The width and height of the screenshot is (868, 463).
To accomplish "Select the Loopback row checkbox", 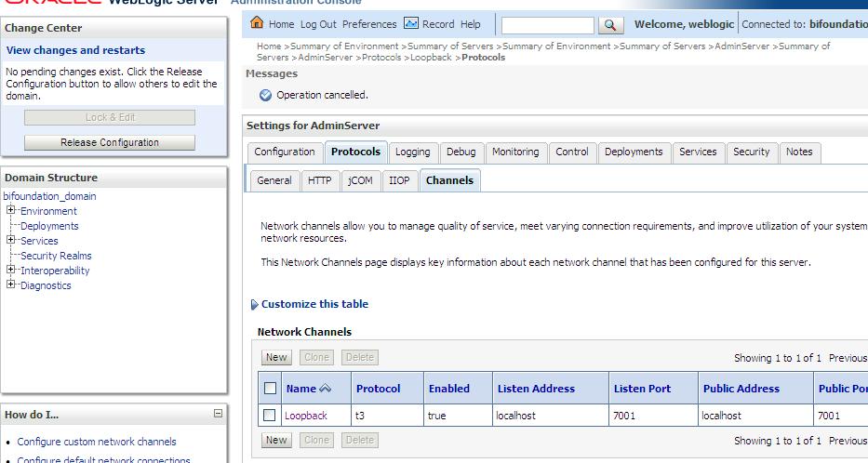I will (270, 416).
